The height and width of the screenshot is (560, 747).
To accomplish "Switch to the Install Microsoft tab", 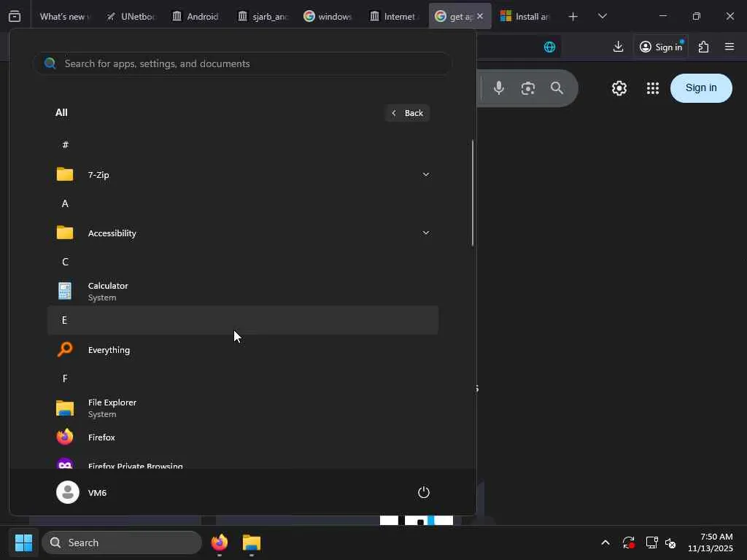I will (525, 16).
